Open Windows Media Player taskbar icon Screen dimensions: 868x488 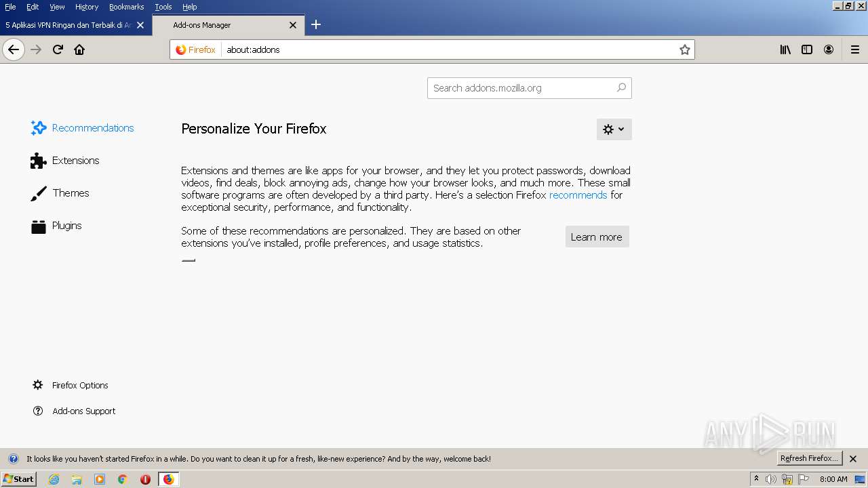click(x=100, y=479)
